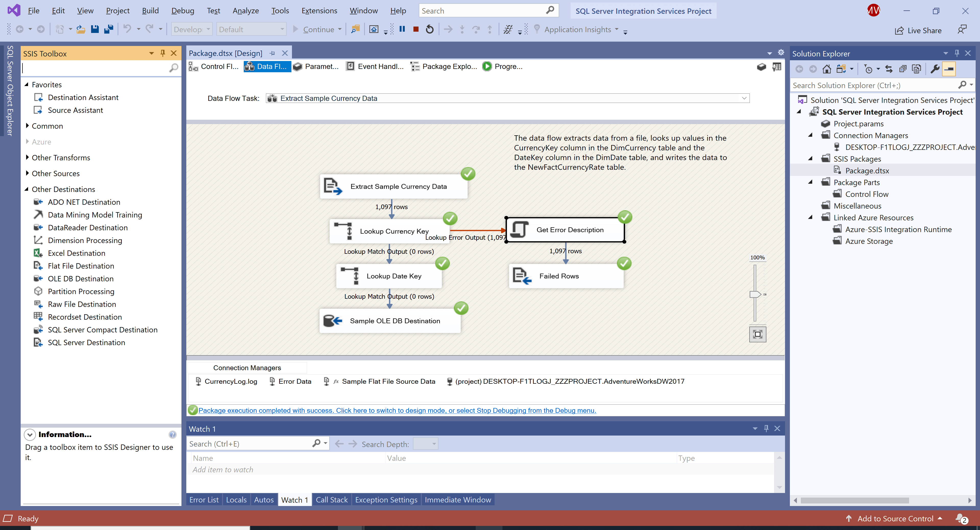Click the Undo arrow icon
The width and height of the screenshot is (980, 530).
[128, 29]
